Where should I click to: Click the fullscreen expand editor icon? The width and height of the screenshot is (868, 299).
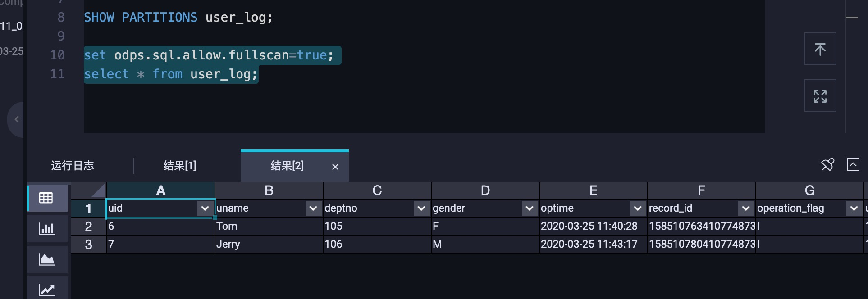[820, 96]
